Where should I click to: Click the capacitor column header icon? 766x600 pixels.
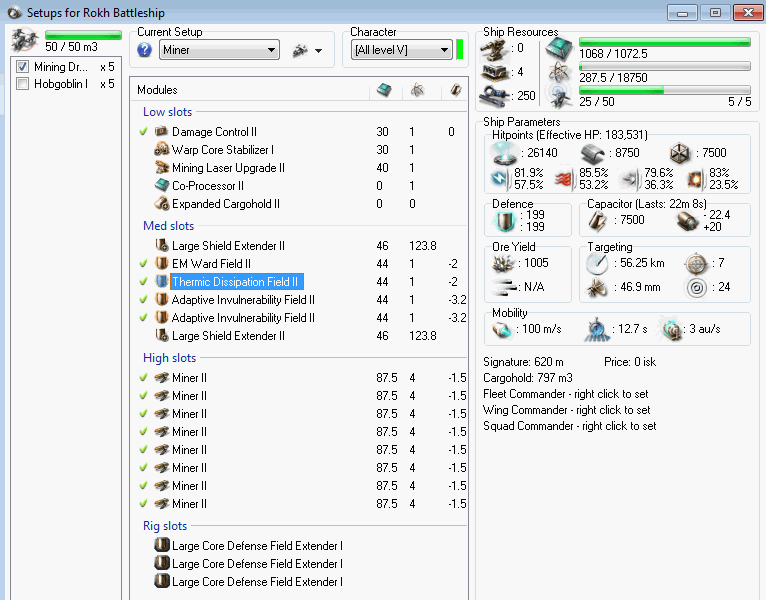point(456,90)
